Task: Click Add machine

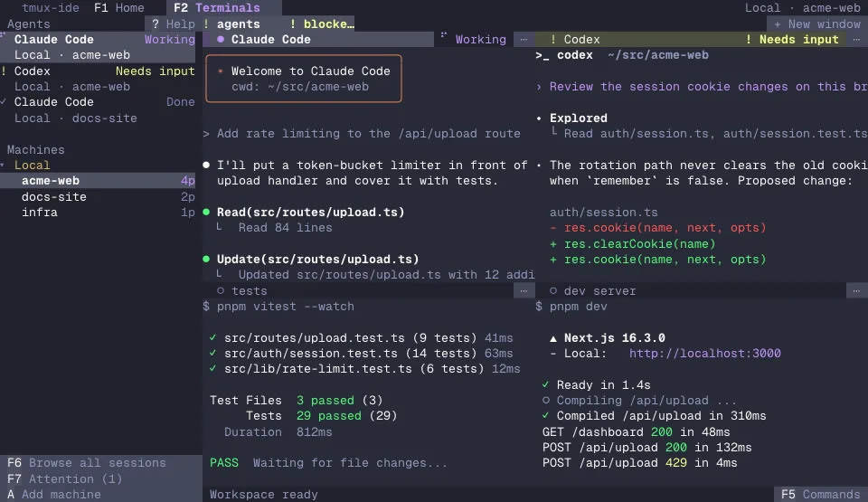Action: [x=53, y=494]
